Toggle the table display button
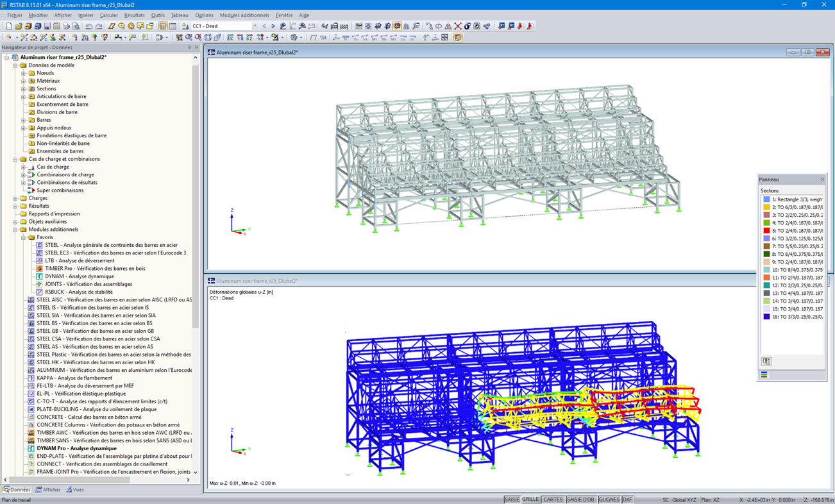 [173, 26]
